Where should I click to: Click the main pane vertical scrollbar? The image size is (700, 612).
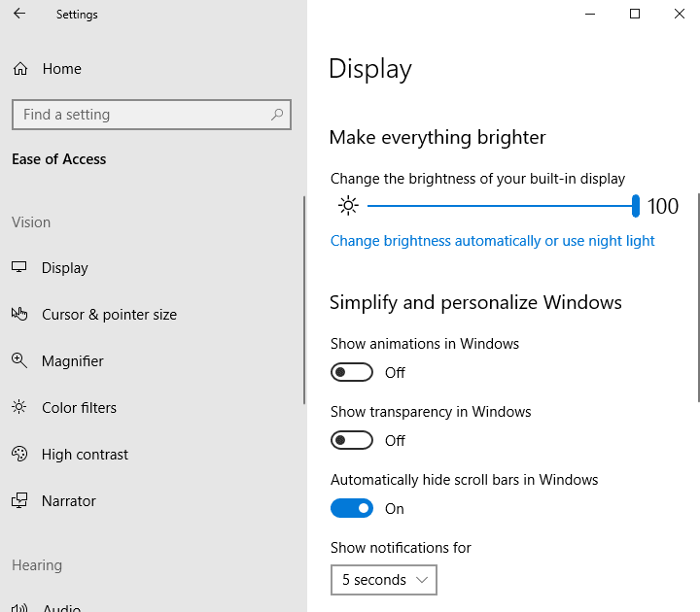698,297
